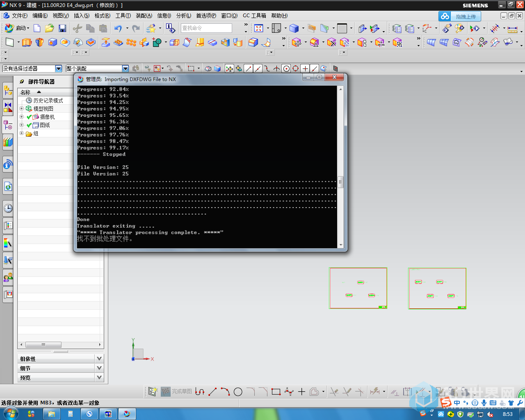Save the part with the floppy disk icon
Screen dimensions: 525x420
[62, 28]
